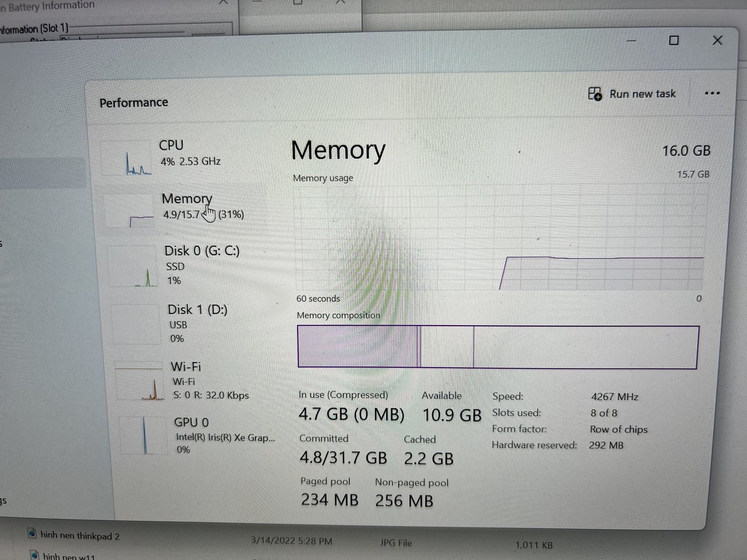Click the Run new task icon
747x560 pixels.
pos(594,94)
